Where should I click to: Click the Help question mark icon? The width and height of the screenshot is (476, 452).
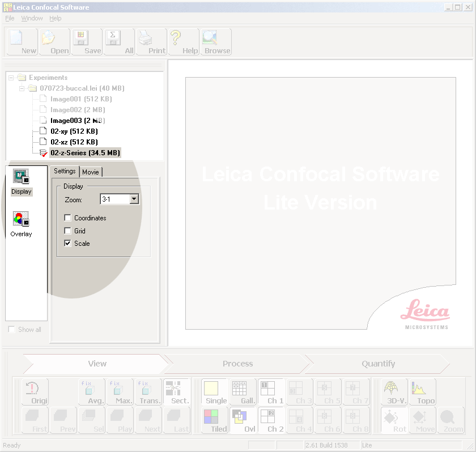[x=184, y=42]
